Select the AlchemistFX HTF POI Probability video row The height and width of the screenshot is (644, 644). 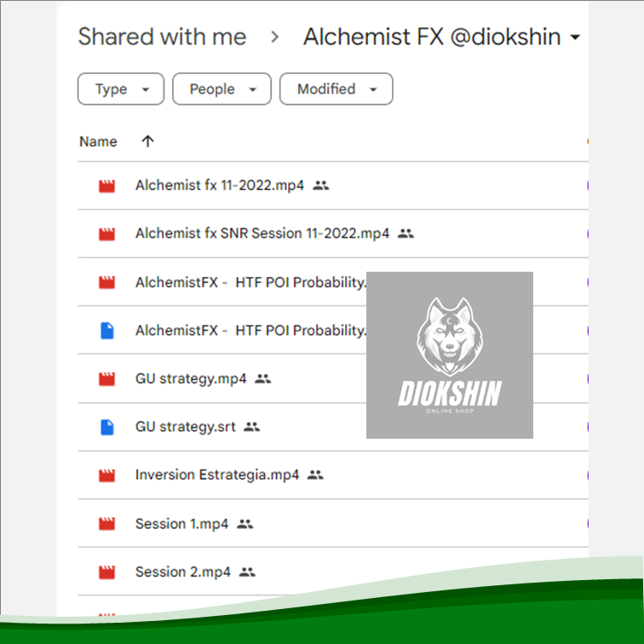click(x=333, y=282)
